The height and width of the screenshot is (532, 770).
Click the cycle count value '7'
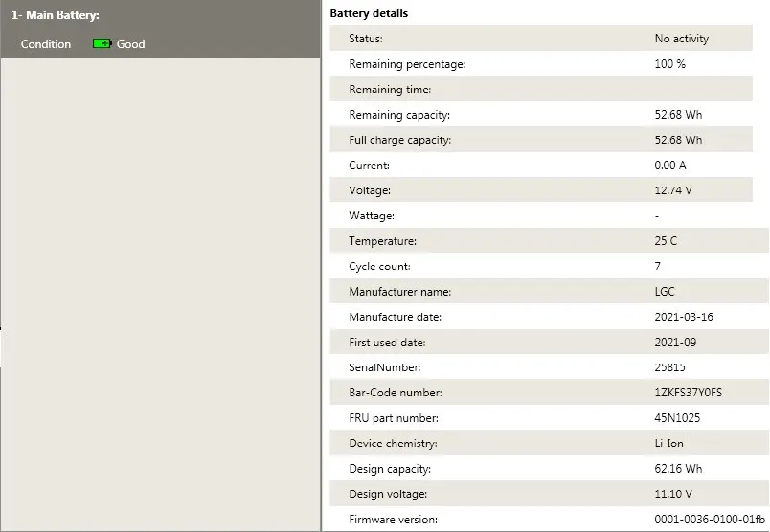(658, 266)
